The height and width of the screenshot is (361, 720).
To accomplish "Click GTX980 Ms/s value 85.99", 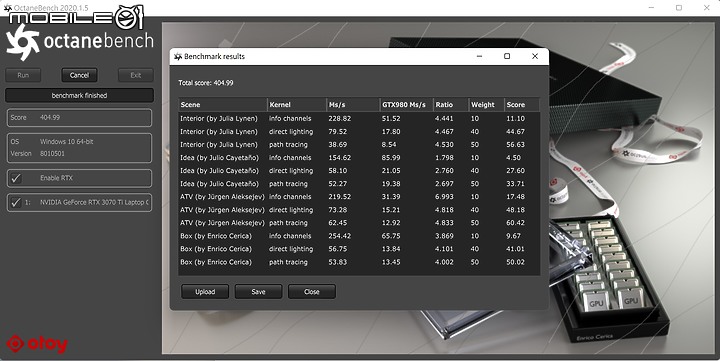I will 391,158.
